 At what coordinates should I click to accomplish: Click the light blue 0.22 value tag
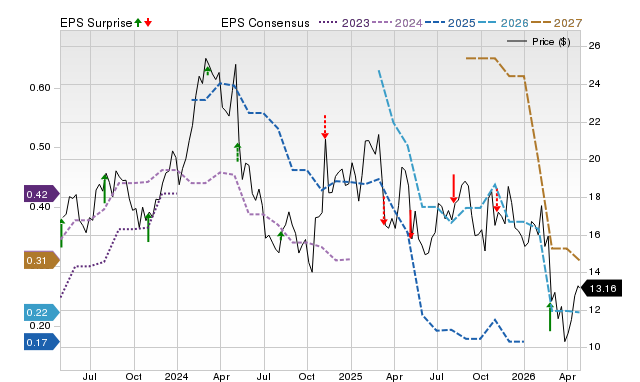pos(42,313)
